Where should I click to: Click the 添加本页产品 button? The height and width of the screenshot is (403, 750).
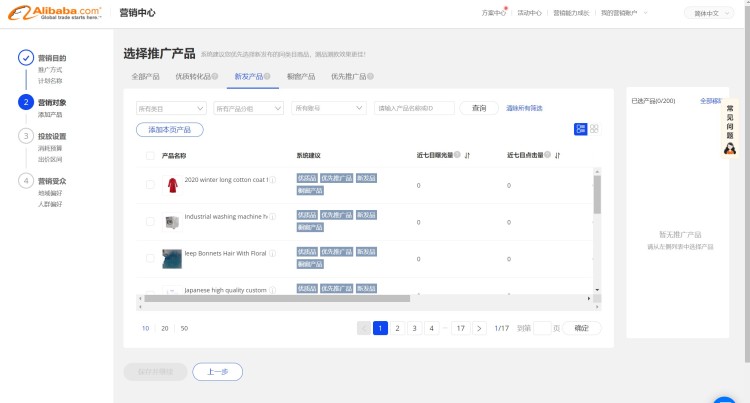point(170,130)
